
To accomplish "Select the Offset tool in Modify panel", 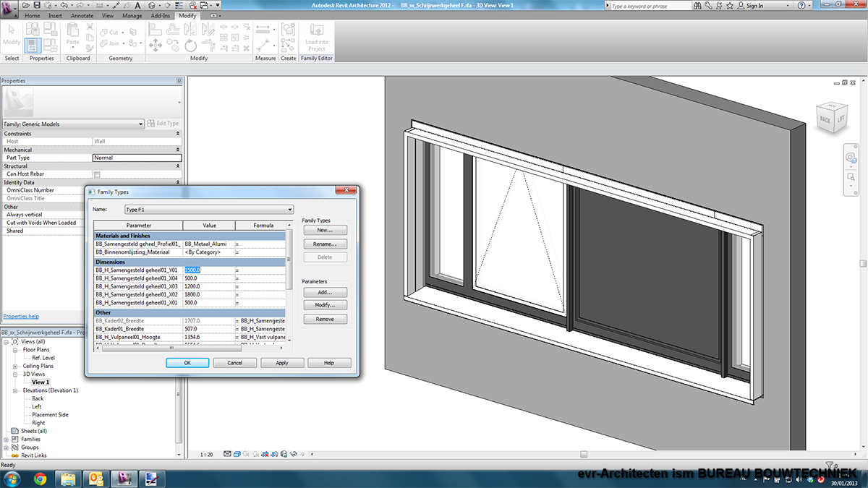I will click(173, 29).
